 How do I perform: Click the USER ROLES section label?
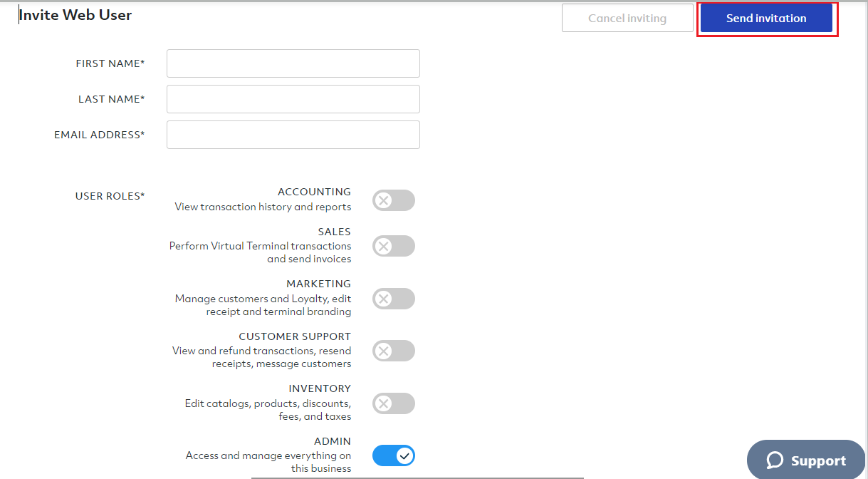point(110,196)
